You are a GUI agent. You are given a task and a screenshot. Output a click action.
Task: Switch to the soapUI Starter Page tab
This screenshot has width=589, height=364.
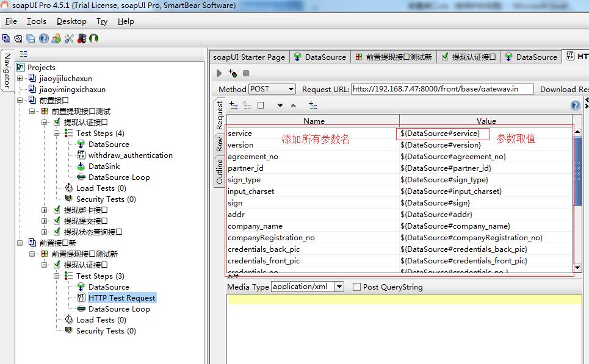pyautogui.click(x=248, y=57)
